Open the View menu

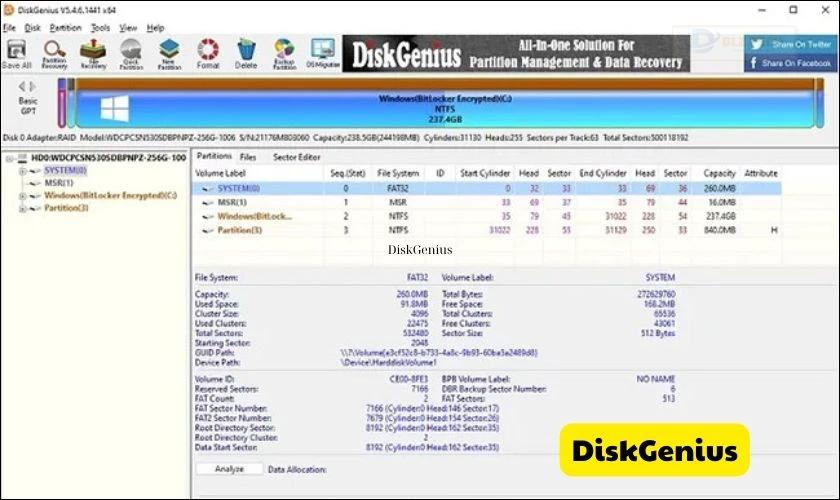128,28
